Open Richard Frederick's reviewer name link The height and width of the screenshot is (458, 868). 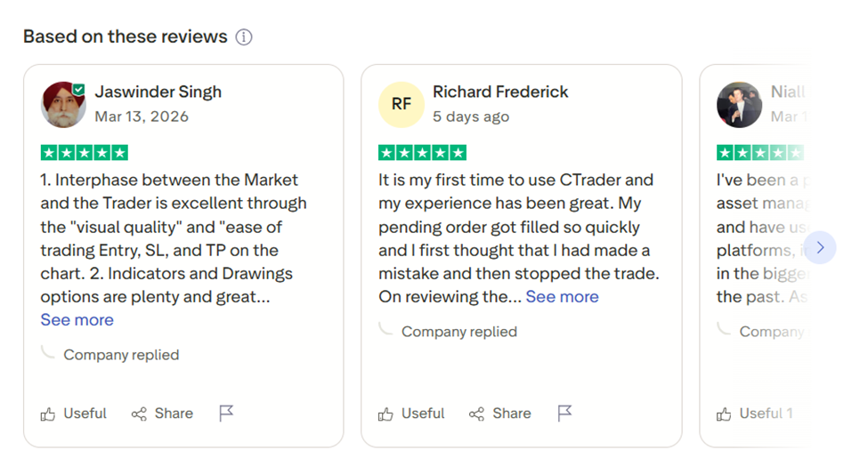tap(500, 92)
